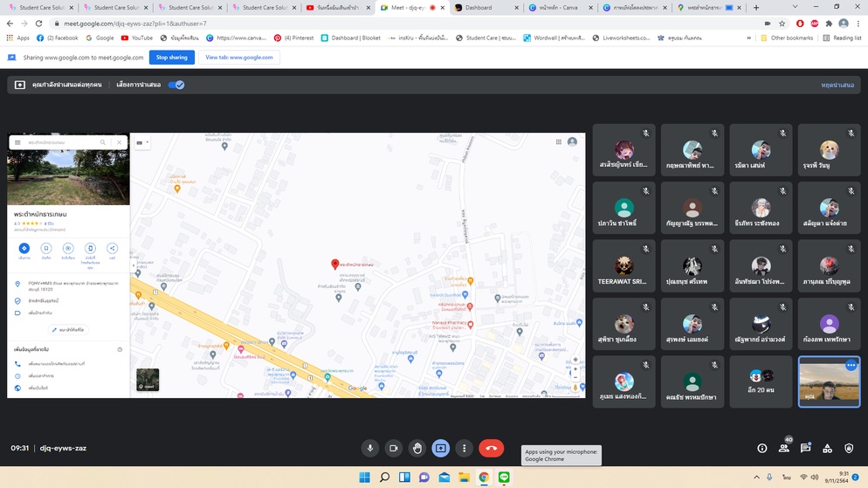Bookmark this page with star icon
Screen dimensions: 868x488
(x=782, y=24)
